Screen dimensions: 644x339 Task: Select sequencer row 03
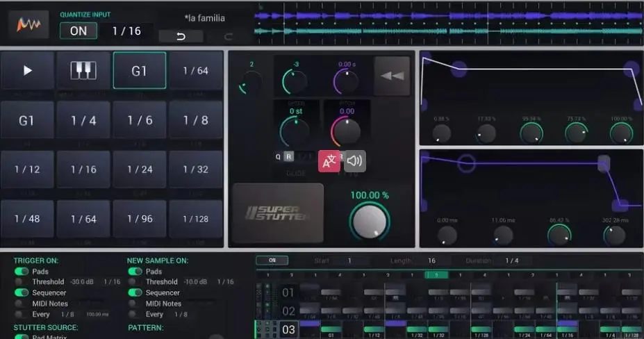point(288,329)
